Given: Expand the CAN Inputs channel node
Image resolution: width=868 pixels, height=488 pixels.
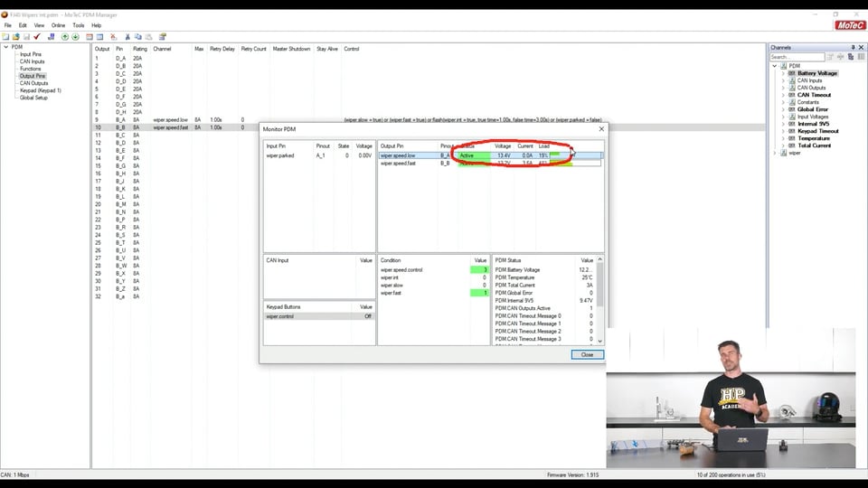Looking at the screenshot, I should tap(783, 80).
